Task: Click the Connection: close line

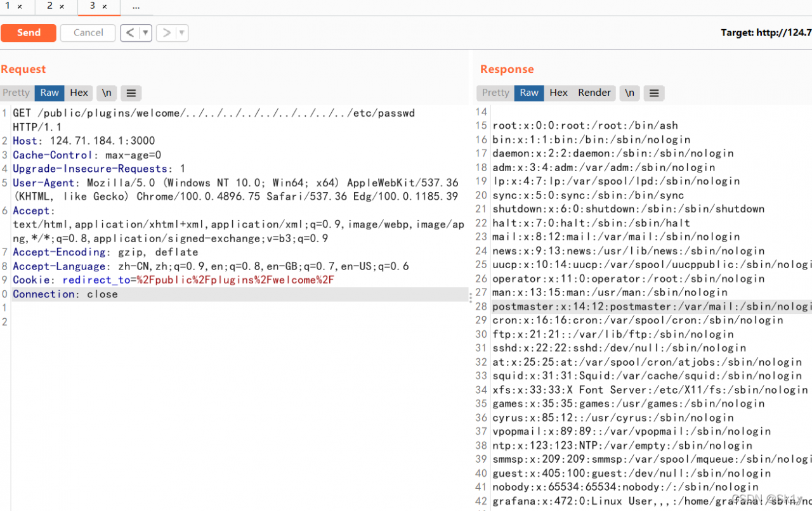Action: tap(65, 294)
